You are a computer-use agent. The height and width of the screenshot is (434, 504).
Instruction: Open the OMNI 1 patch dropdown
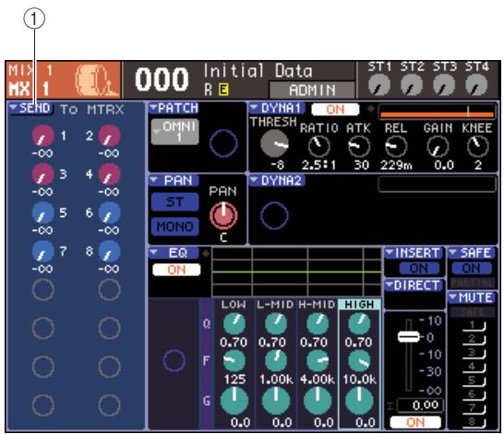coord(174,132)
